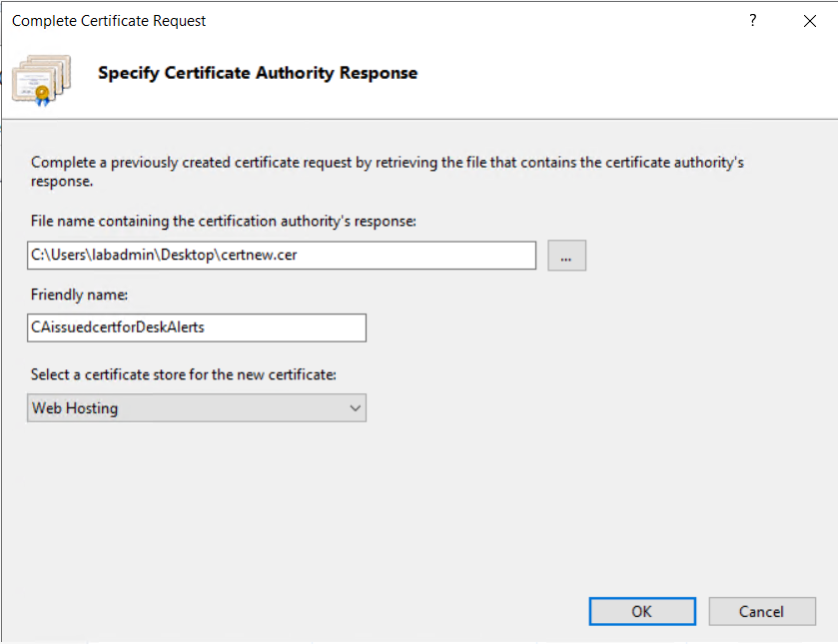Expand the certificate store dropdown arrow
This screenshot has height=644, width=838.
(x=355, y=407)
